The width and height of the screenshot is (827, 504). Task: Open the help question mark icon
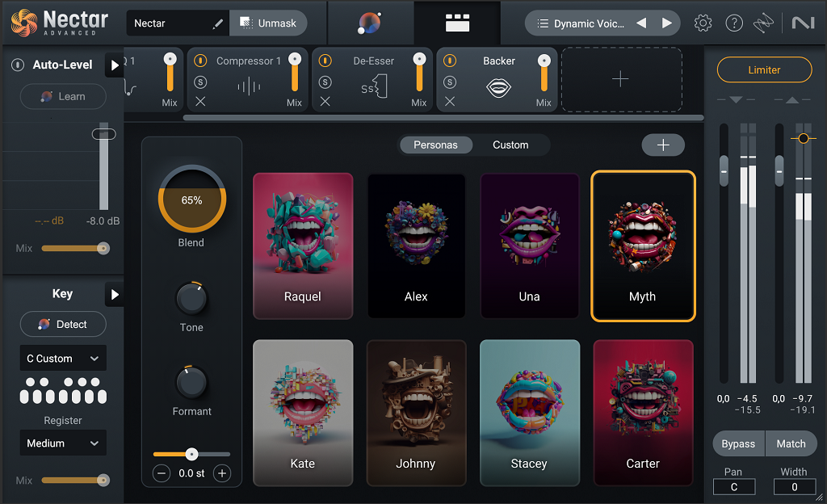[733, 23]
